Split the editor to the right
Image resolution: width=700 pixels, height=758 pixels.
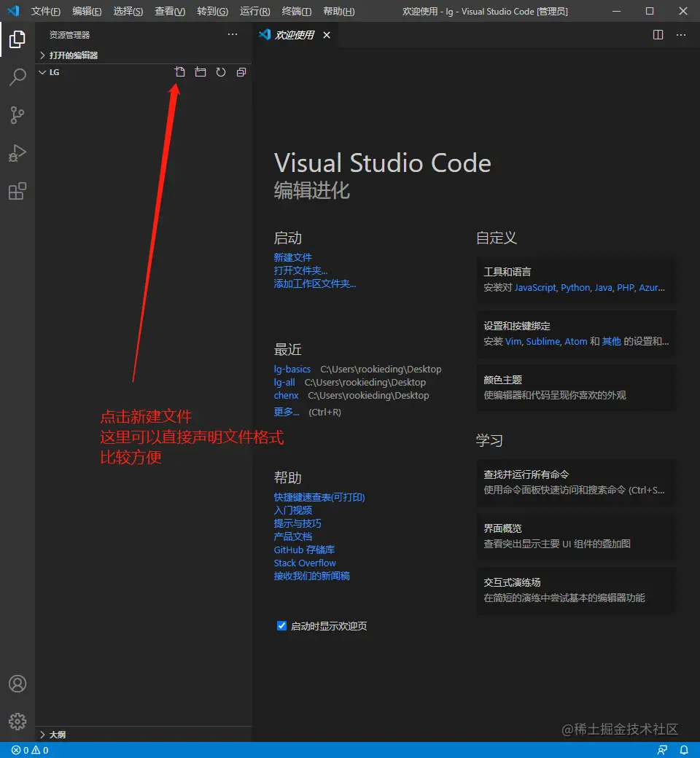coord(658,35)
